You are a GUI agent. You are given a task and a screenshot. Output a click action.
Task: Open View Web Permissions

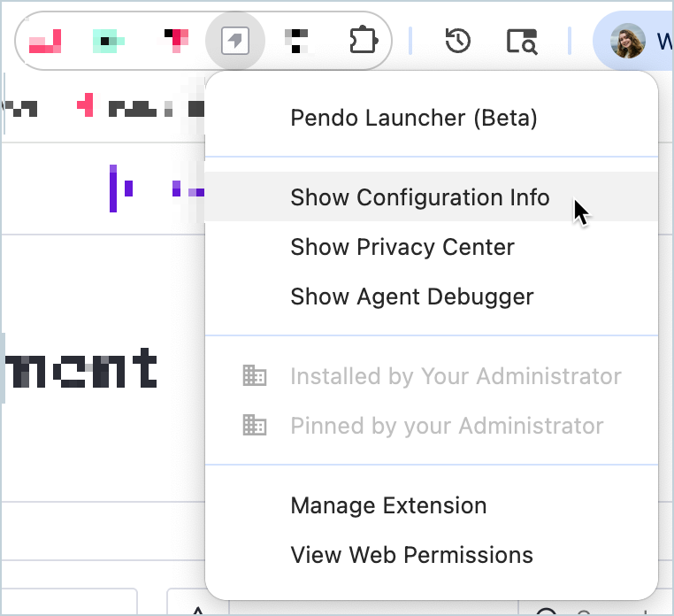432,555
